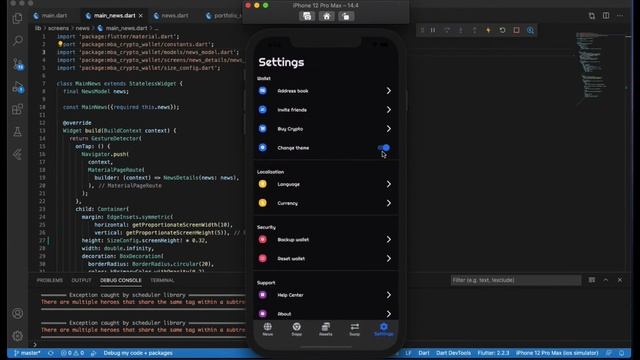Open Buy Crypto via its chevron
This screenshot has width=640, height=360.
(x=389, y=129)
